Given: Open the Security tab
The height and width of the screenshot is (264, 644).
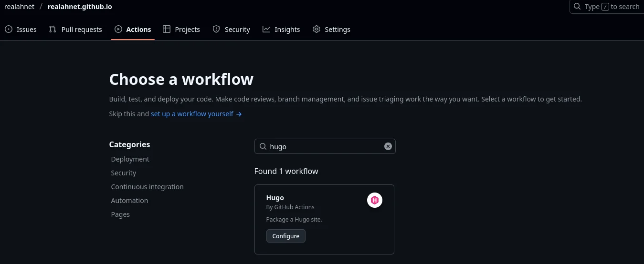Looking at the screenshot, I should [x=231, y=30].
